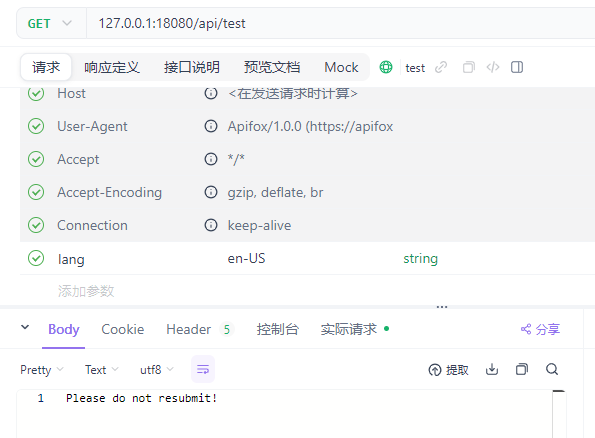This screenshot has width=595, height=438.
Task: Click the green globe environment icon
Action: coord(386,67)
